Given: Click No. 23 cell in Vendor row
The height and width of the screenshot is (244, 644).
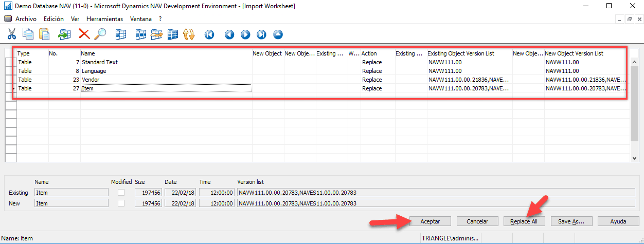Looking at the screenshot, I should (64, 80).
